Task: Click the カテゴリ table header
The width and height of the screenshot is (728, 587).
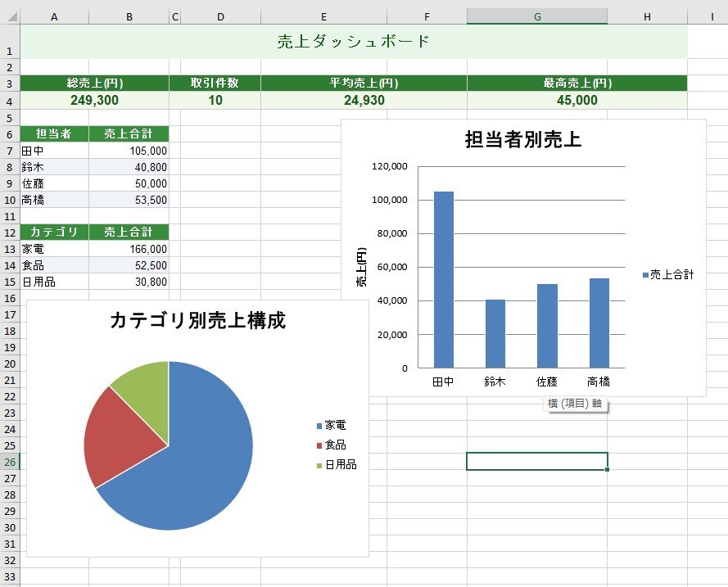Action: [x=54, y=232]
